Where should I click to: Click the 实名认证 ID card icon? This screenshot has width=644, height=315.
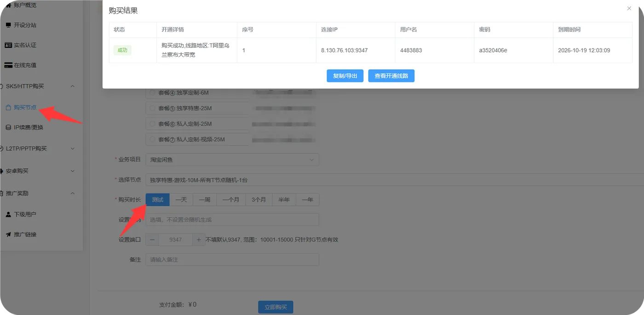click(8, 45)
